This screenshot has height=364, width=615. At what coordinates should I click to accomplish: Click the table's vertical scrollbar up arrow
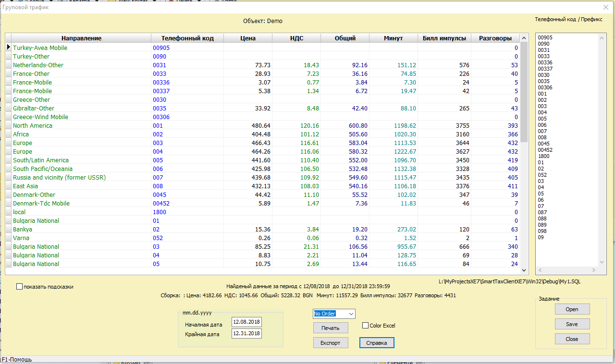(524, 38)
